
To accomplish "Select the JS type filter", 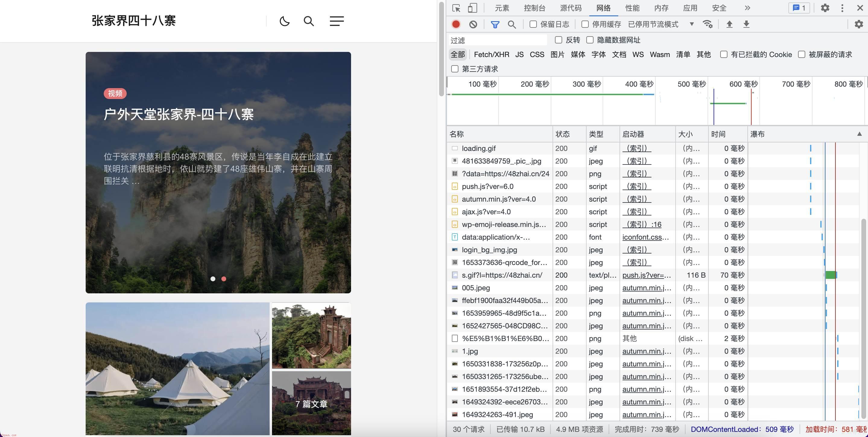I will coord(519,55).
